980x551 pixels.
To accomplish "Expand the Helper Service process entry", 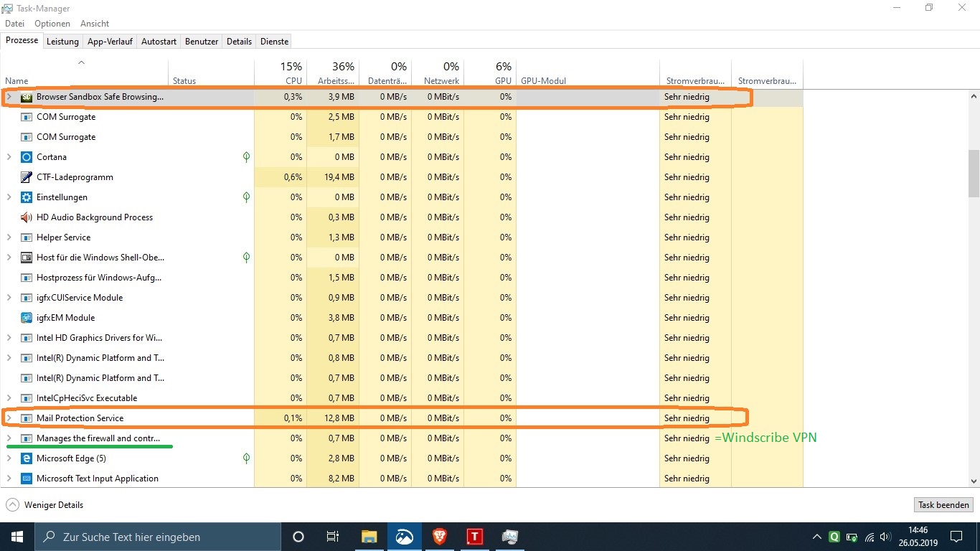I will [x=9, y=237].
